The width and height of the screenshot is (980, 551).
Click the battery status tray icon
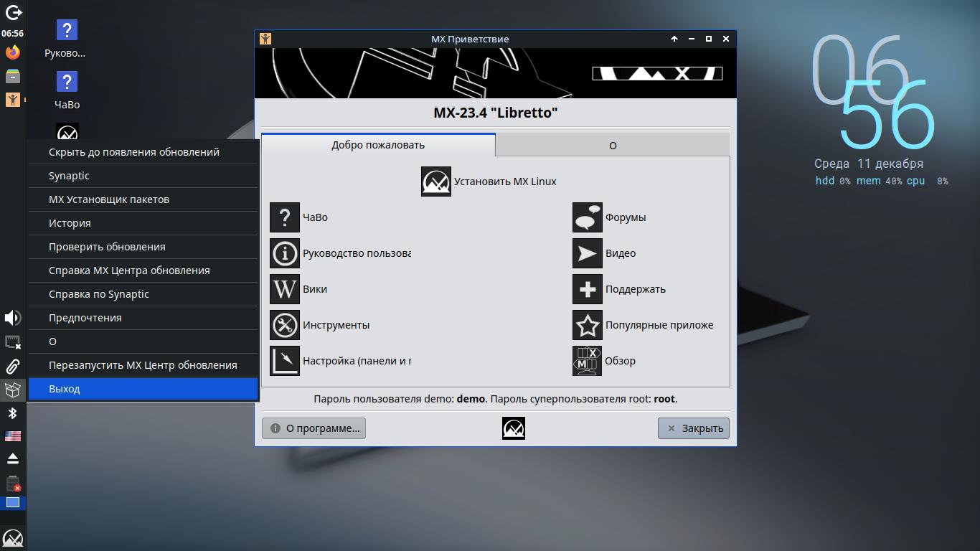tap(13, 483)
